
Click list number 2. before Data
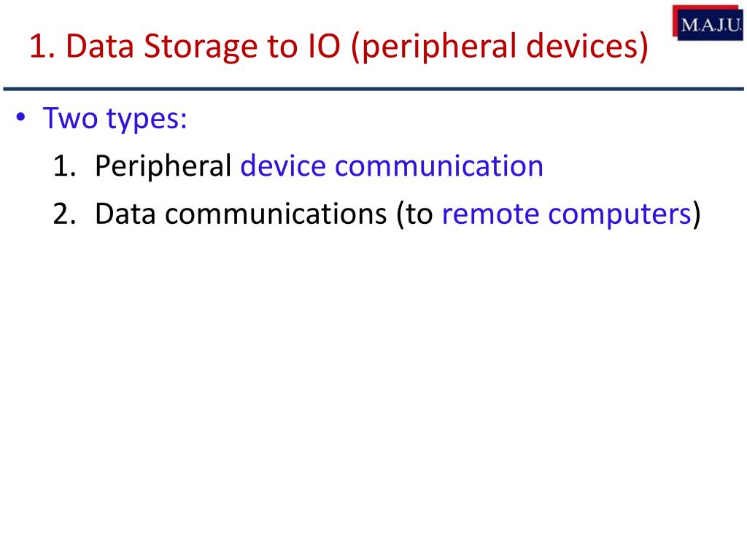(x=64, y=214)
